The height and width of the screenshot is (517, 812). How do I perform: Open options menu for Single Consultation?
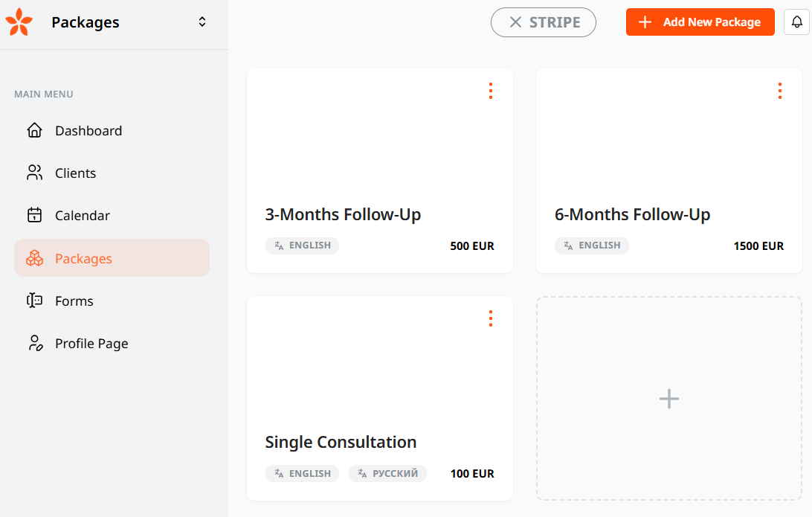pos(491,318)
